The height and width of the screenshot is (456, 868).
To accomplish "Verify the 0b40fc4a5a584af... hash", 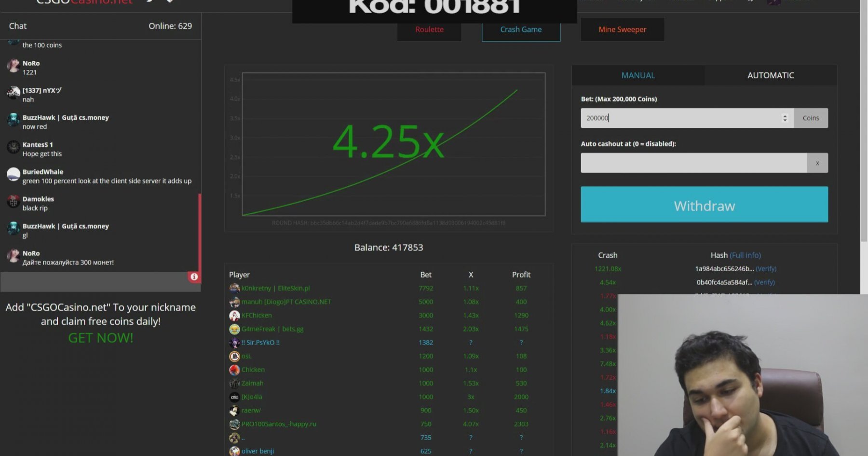I will coord(764,282).
